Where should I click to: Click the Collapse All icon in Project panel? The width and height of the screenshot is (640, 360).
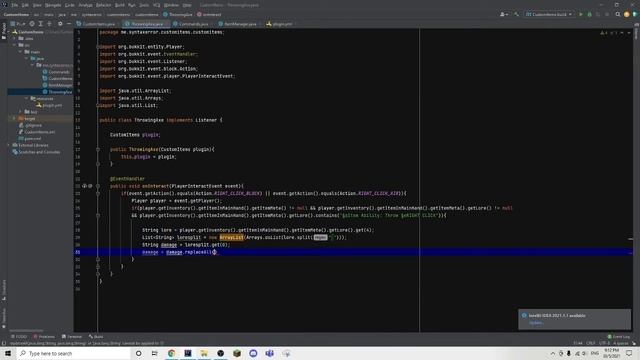click(x=49, y=24)
